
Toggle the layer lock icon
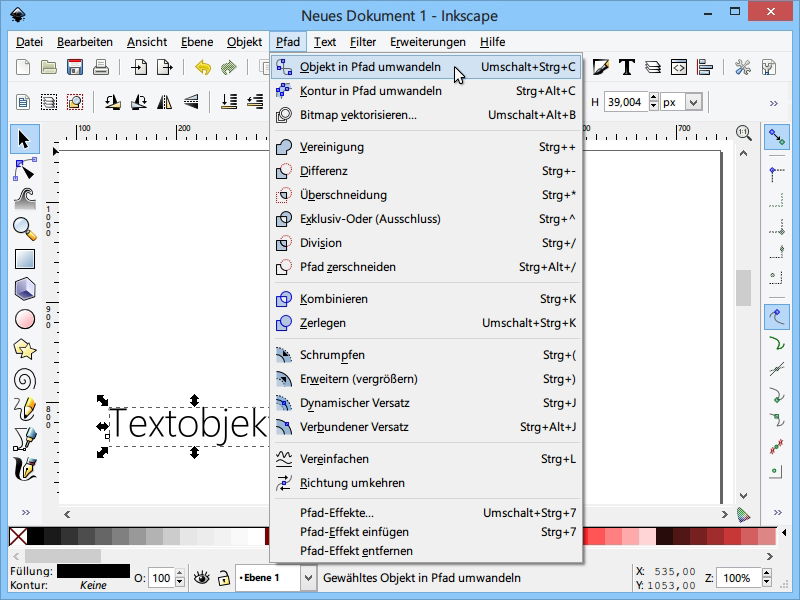tap(223, 578)
